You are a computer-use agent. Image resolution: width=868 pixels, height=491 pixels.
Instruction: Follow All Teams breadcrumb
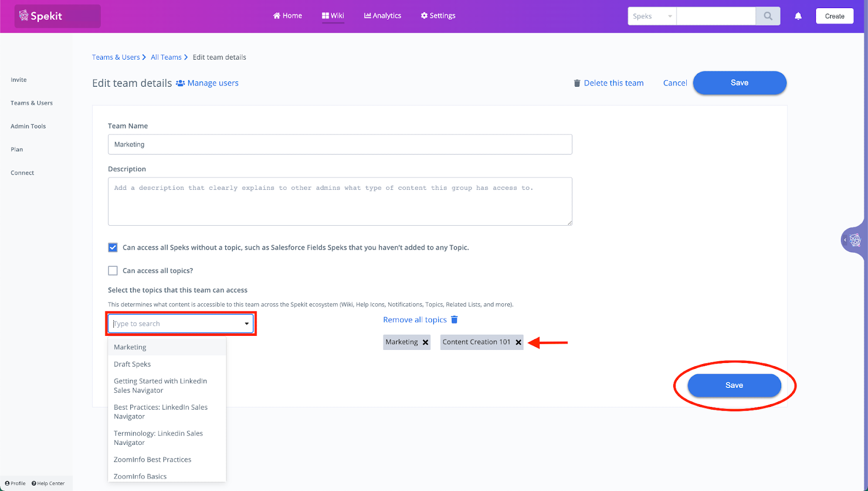pos(166,57)
